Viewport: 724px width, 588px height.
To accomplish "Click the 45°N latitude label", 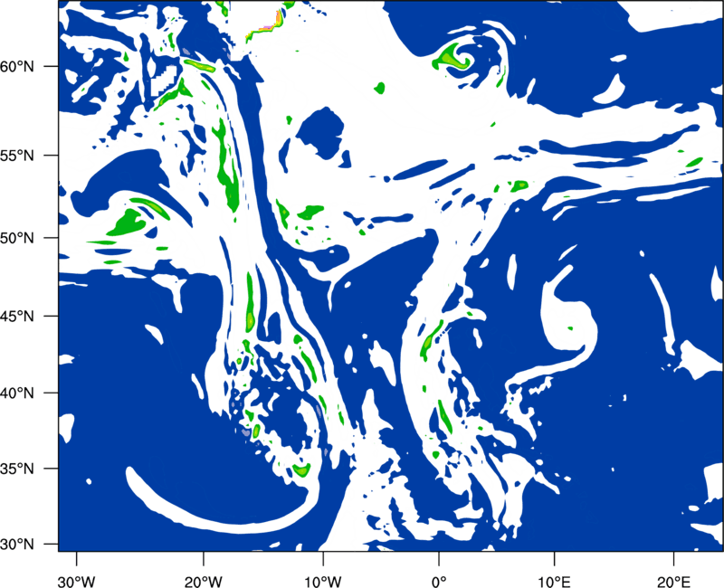I will point(17,316).
